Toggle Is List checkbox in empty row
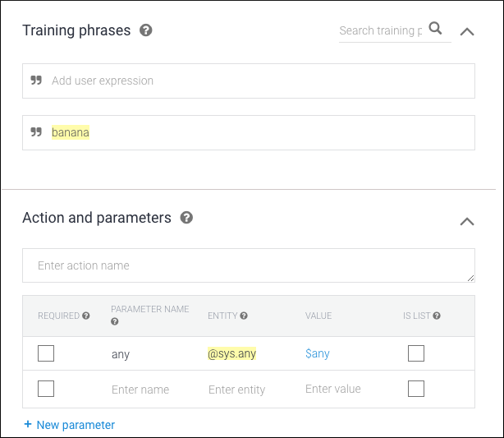Viewport: 504px width, 438px height. tap(416, 389)
